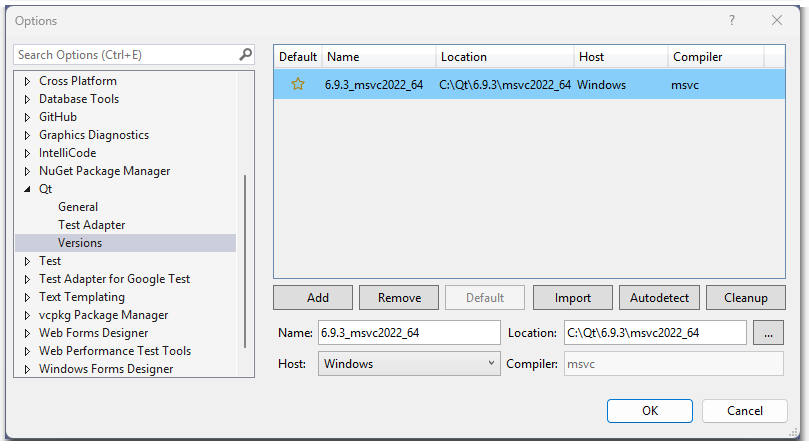Expand the Test node arrow
Viewport: 809px width, 448px height.
point(27,262)
